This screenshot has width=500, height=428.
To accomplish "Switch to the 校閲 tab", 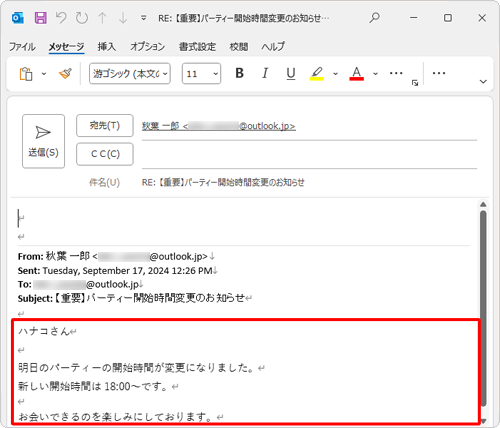I will pyautogui.click(x=239, y=47).
